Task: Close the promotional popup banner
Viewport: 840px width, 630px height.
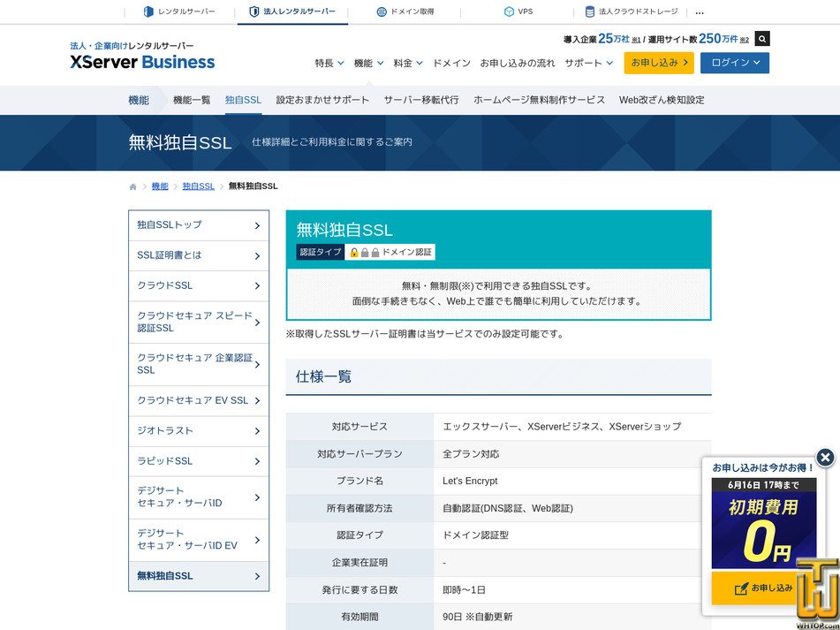Action: [x=825, y=458]
